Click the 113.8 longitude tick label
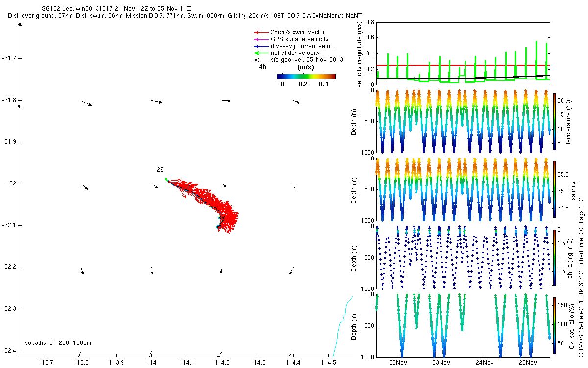This screenshot has width=588, height=368. [81, 363]
